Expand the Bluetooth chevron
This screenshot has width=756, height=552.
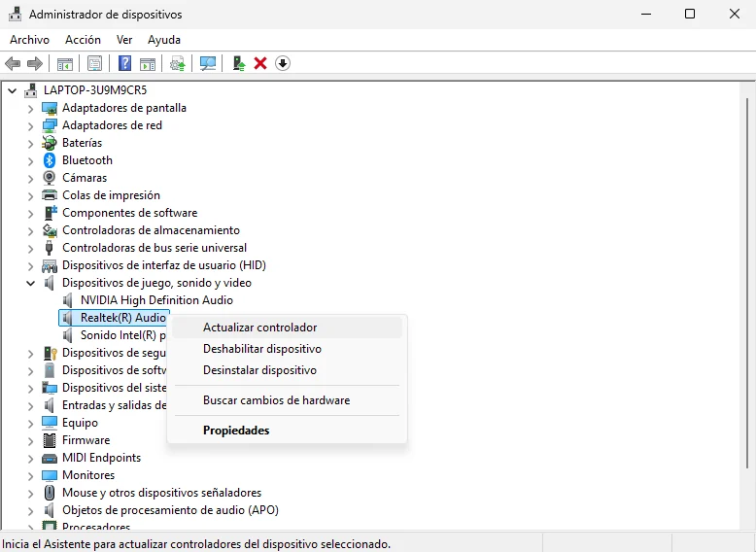point(30,160)
